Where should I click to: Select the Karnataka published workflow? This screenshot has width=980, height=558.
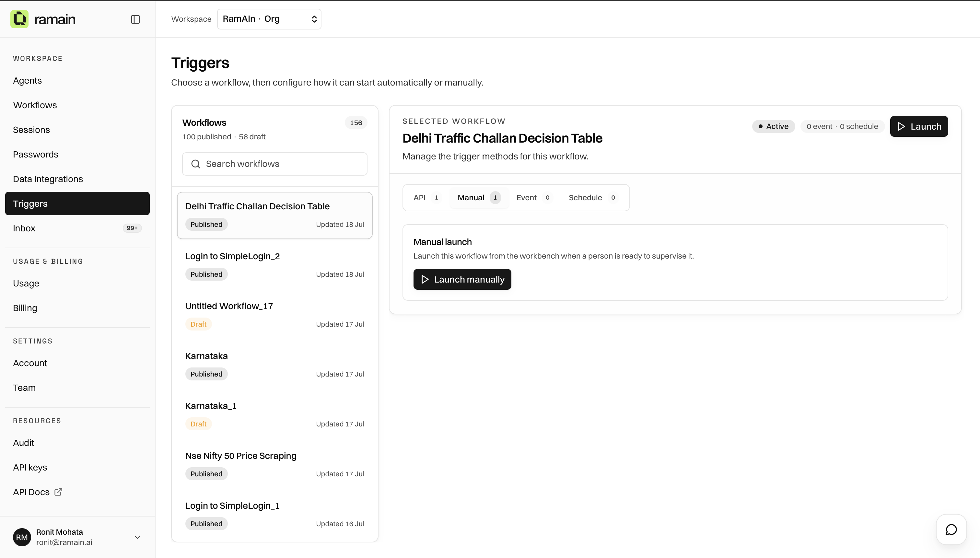[x=274, y=365]
